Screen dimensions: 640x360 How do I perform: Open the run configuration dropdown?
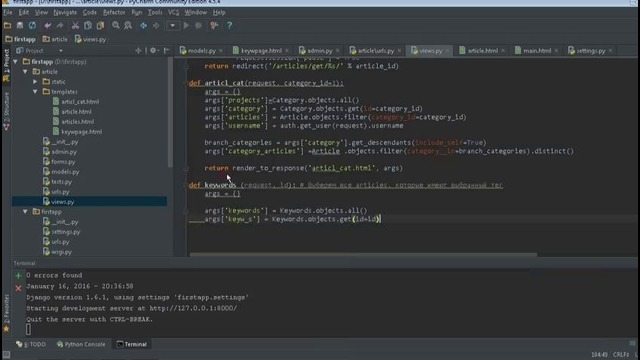172,26
